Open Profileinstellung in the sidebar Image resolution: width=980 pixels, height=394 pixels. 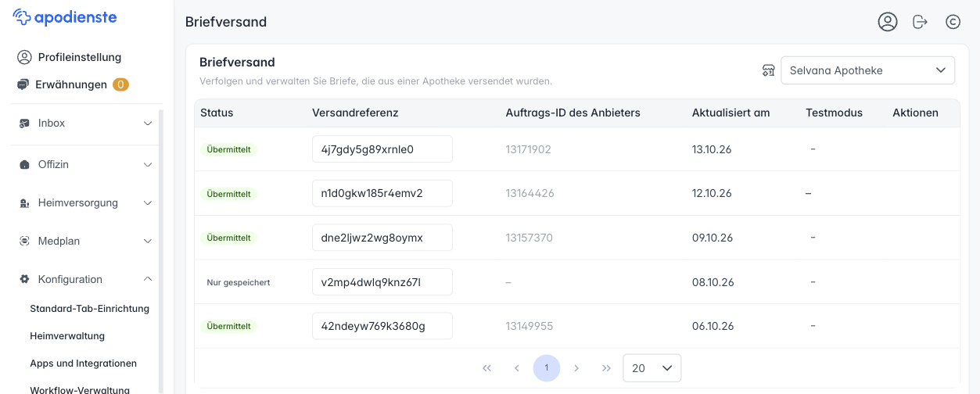[80, 57]
